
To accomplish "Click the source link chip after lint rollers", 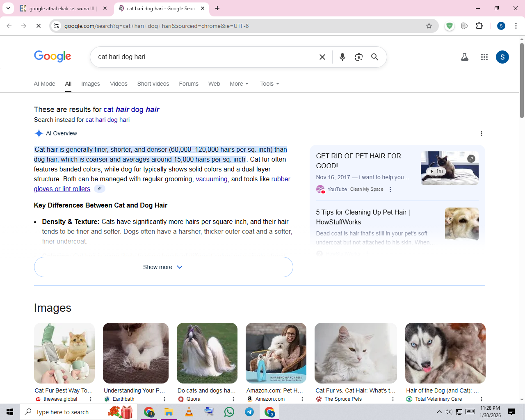I will pos(100,189).
